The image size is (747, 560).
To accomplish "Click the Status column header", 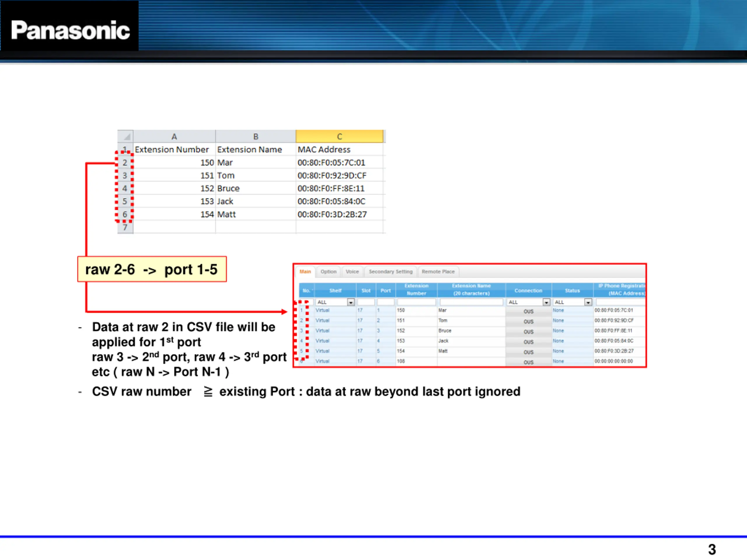I will click(x=573, y=290).
